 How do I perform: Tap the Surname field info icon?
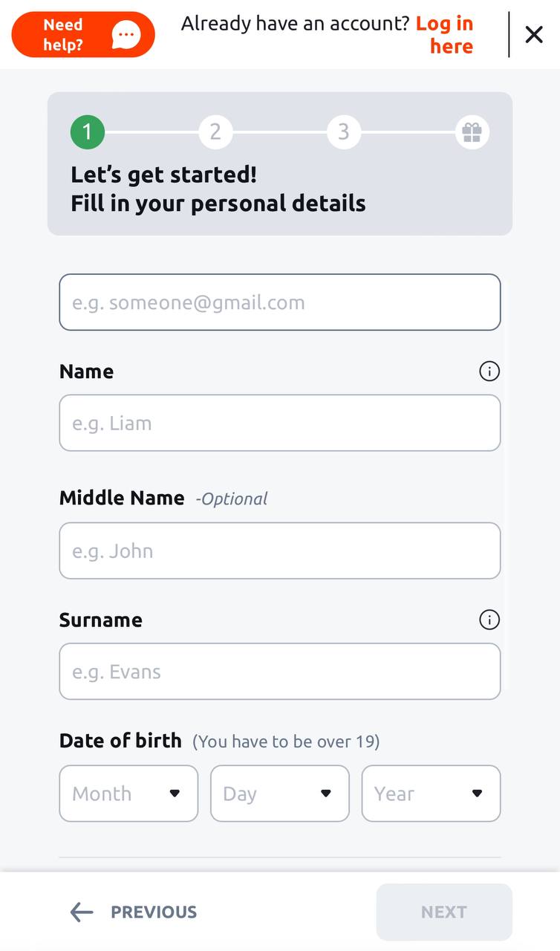[489, 620]
